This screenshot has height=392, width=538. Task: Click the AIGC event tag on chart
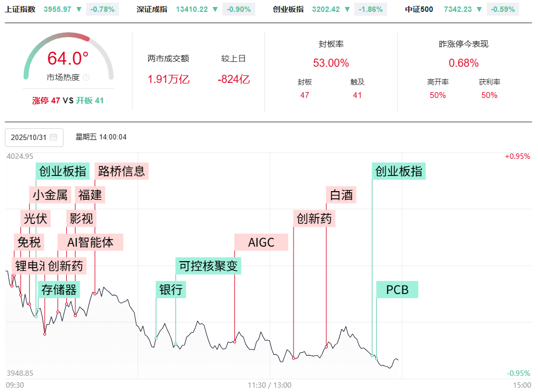261,242
